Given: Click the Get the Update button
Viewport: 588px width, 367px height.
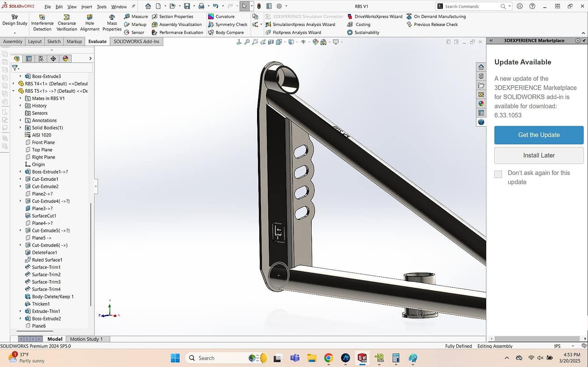Looking at the screenshot, I should point(539,135).
